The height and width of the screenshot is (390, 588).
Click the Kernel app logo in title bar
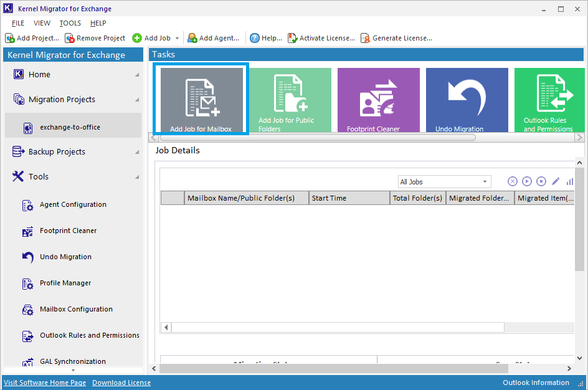pos(8,8)
